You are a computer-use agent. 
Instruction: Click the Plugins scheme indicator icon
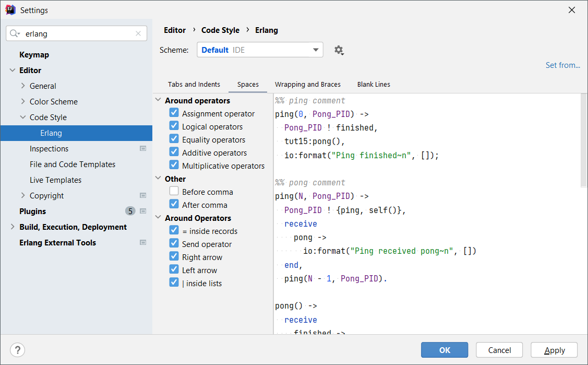click(143, 211)
